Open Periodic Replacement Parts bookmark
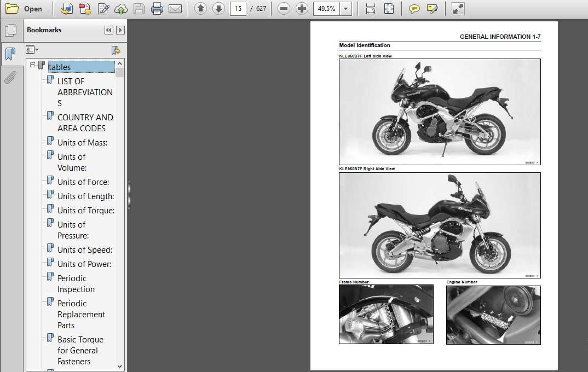The image size is (588, 372). tap(81, 315)
